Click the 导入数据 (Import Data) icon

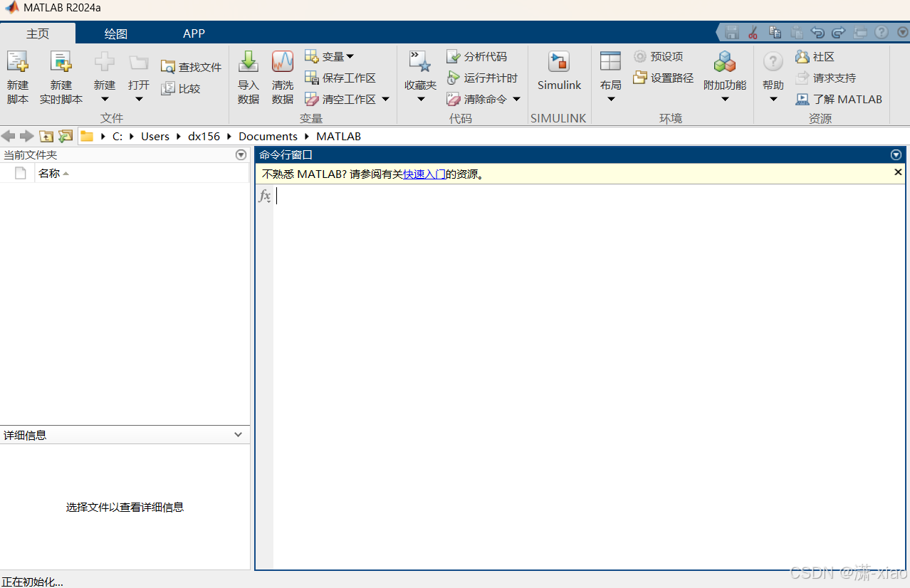pos(249,62)
